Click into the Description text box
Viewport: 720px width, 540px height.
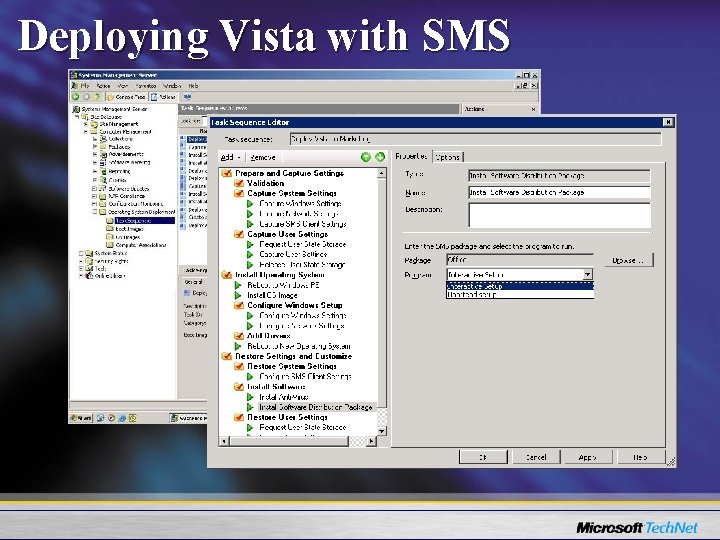click(559, 215)
